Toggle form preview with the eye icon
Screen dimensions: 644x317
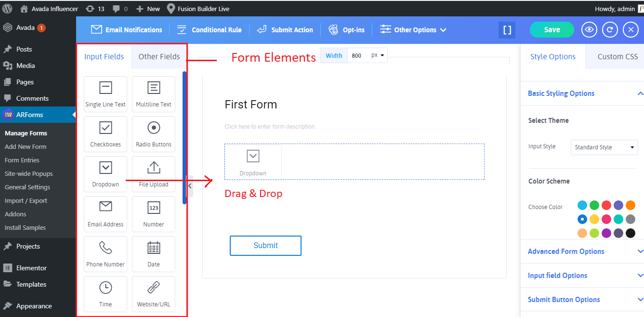click(x=589, y=30)
